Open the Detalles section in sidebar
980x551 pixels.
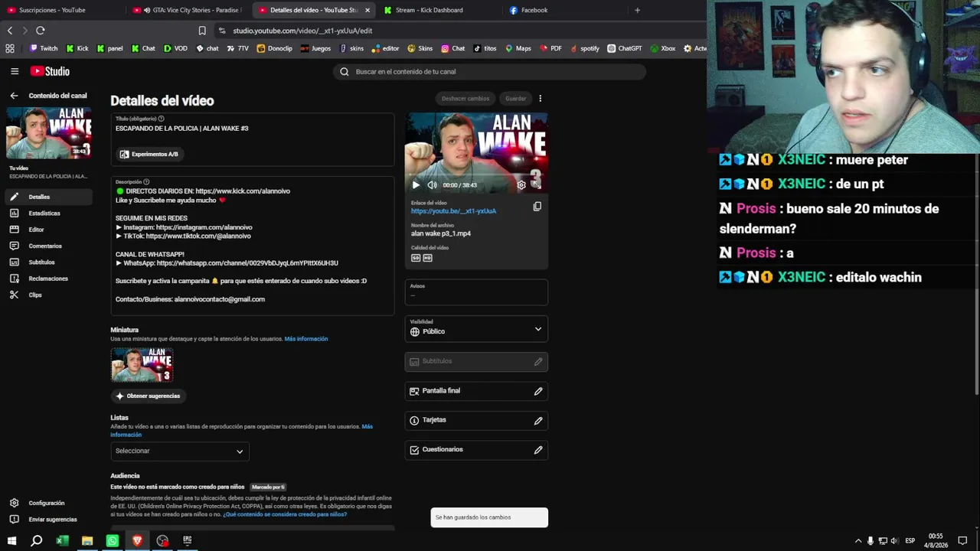point(47,197)
